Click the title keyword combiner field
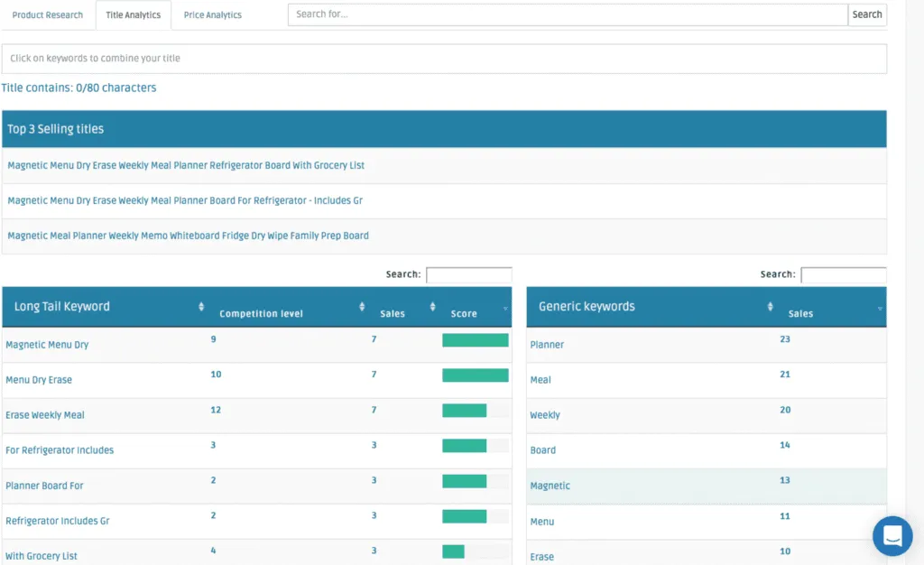This screenshot has width=924, height=565. coord(444,59)
